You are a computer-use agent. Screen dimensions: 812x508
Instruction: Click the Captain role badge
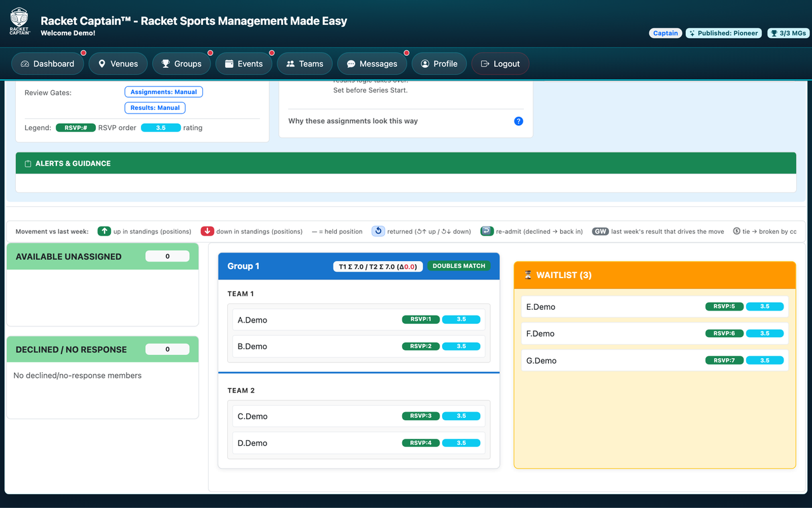[x=665, y=33]
